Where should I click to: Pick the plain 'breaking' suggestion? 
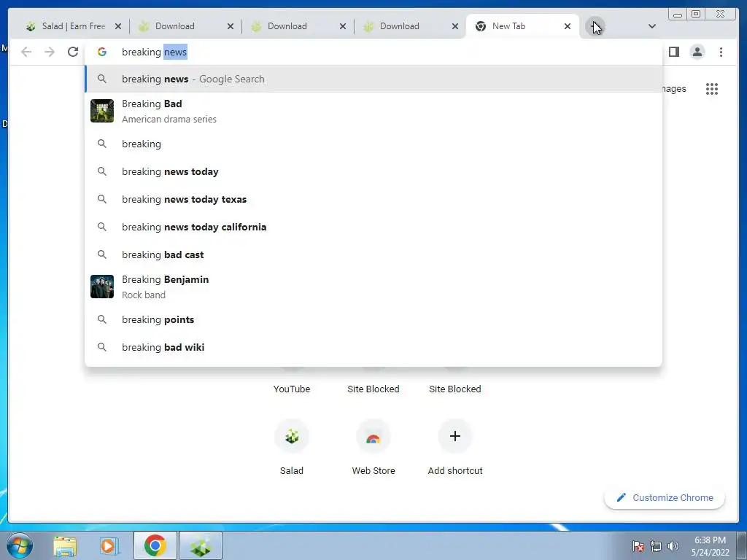[373, 144]
